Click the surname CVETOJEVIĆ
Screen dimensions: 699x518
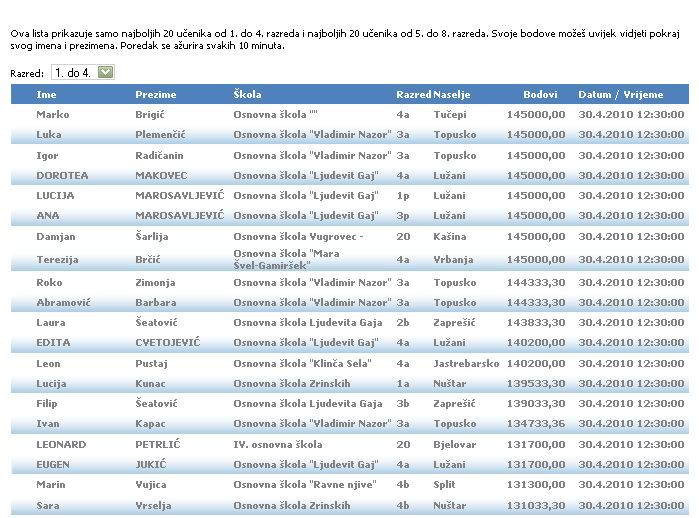click(x=168, y=343)
